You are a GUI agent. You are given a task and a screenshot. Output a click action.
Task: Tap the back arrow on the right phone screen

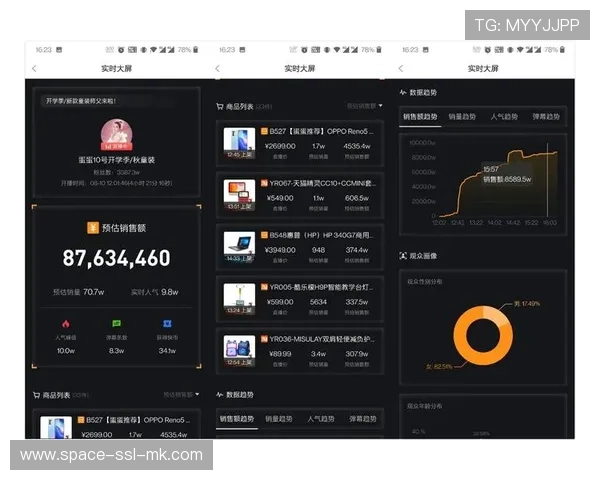tap(401, 68)
